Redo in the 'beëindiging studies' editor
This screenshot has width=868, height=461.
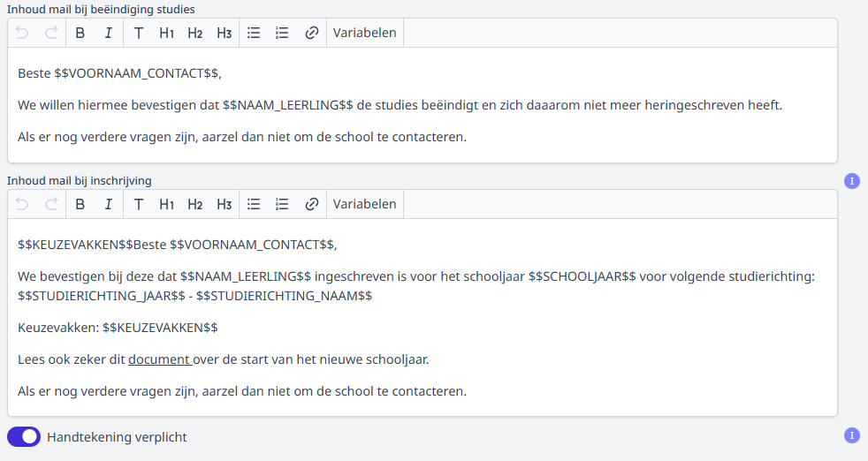[x=51, y=34]
